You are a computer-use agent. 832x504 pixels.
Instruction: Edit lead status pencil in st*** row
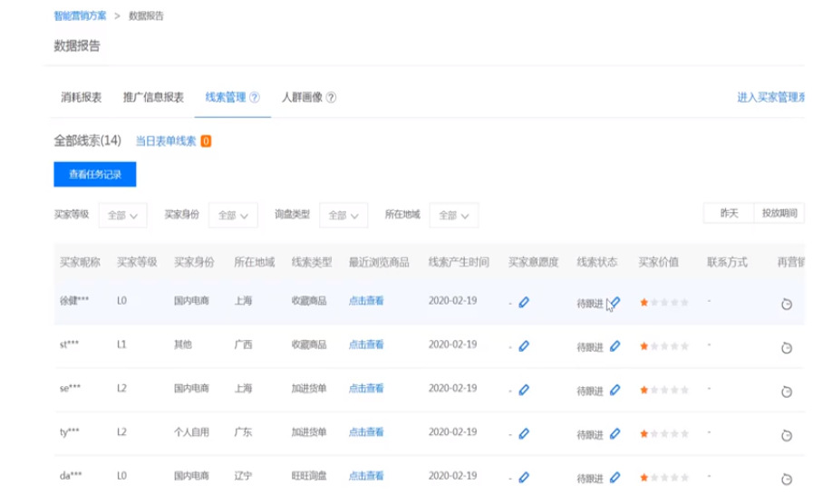615,346
